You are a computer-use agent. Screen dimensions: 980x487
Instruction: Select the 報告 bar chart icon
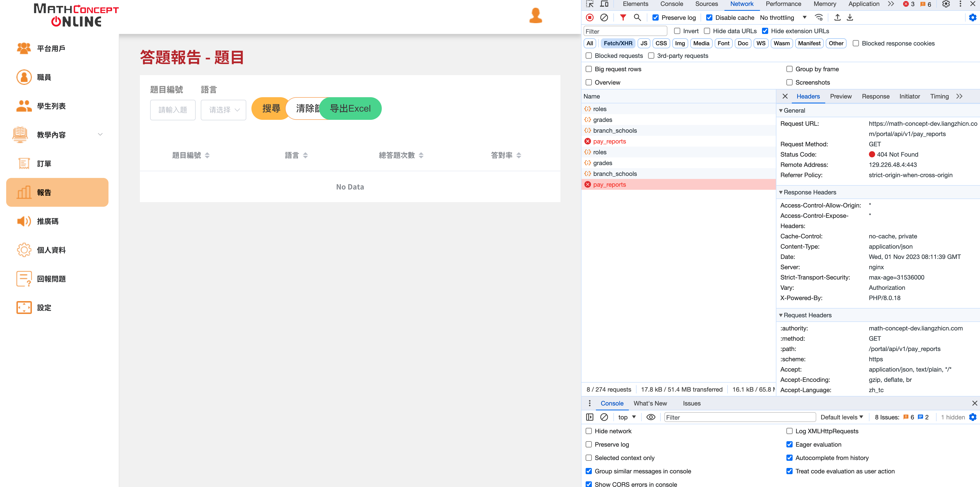pyautogui.click(x=24, y=192)
